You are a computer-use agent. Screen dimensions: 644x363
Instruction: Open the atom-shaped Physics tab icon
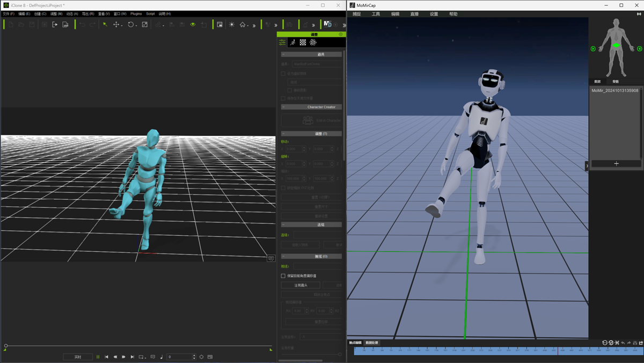click(x=313, y=42)
